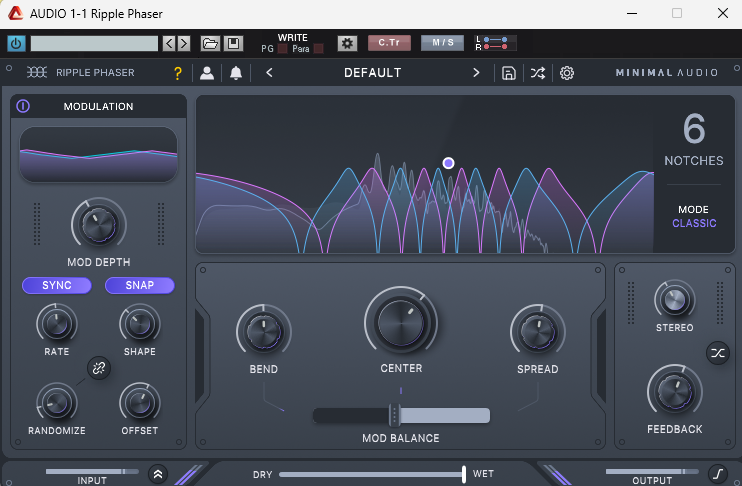Click the Stereo knob

675,300
